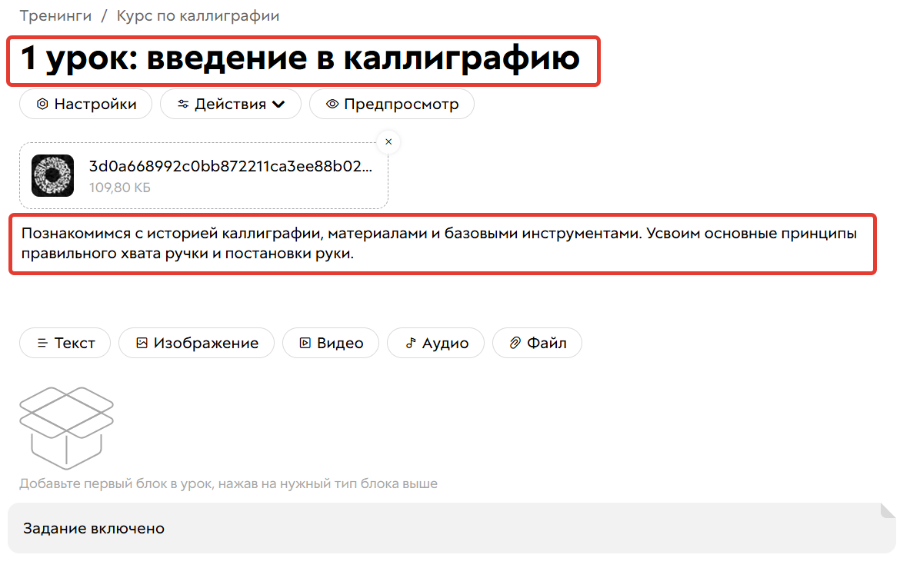This screenshot has width=900, height=588.
Task: Click the eye icon on Предпросмотр
Action: [x=332, y=104]
